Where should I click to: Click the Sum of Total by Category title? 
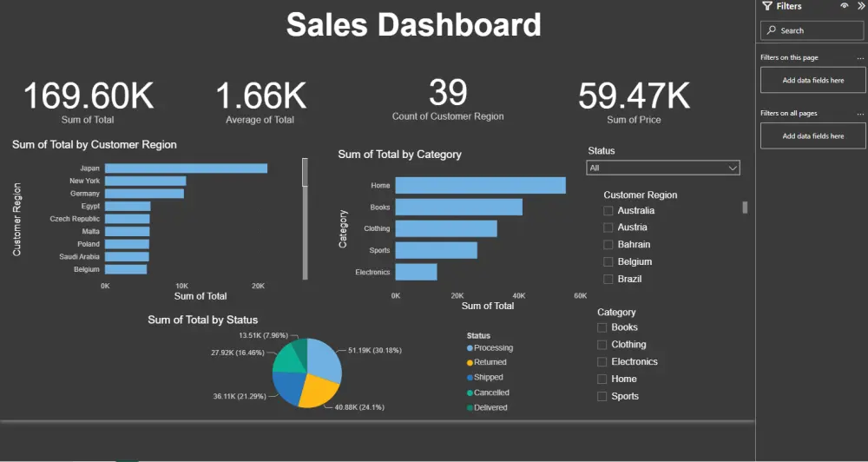click(x=399, y=155)
